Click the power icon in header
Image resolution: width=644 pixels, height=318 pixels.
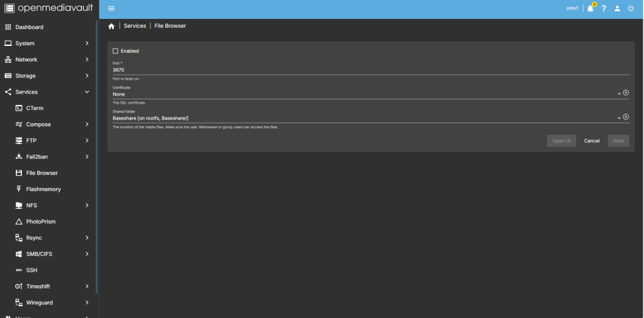pos(631,9)
